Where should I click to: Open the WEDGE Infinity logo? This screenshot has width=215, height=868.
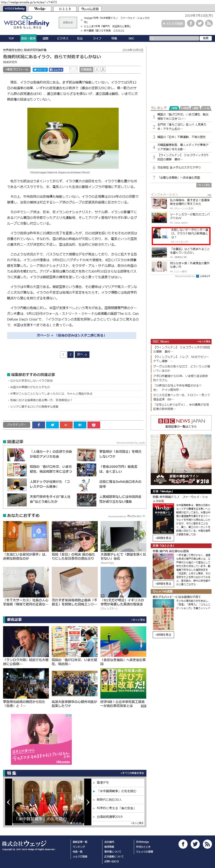tap(27, 22)
